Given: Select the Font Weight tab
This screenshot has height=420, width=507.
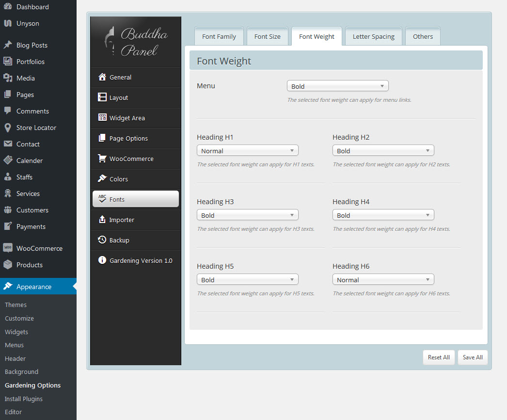Looking at the screenshot, I should (x=317, y=36).
